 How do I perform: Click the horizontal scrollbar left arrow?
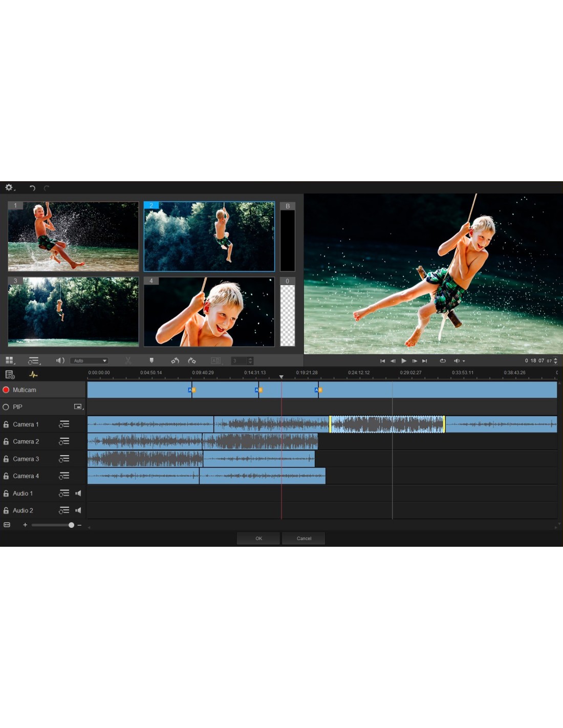89,527
